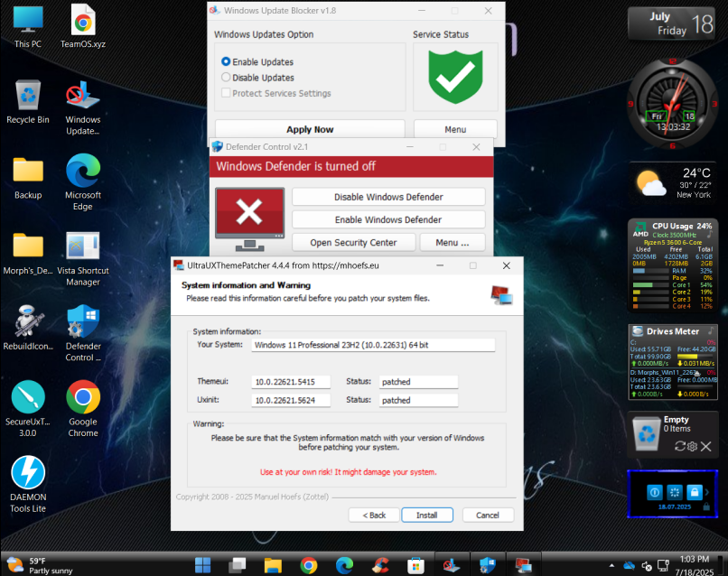
Task: Open CCleaner from the taskbar
Action: [379, 565]
